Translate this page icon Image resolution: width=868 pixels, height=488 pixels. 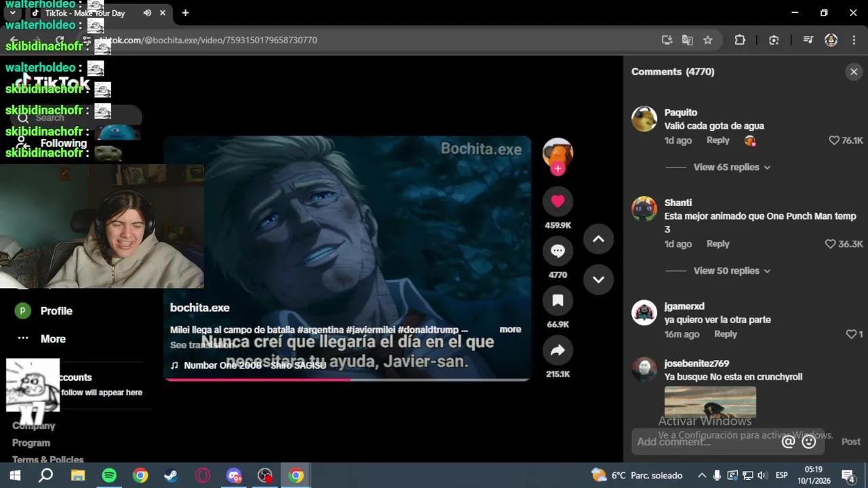click(x=688, y=40)
